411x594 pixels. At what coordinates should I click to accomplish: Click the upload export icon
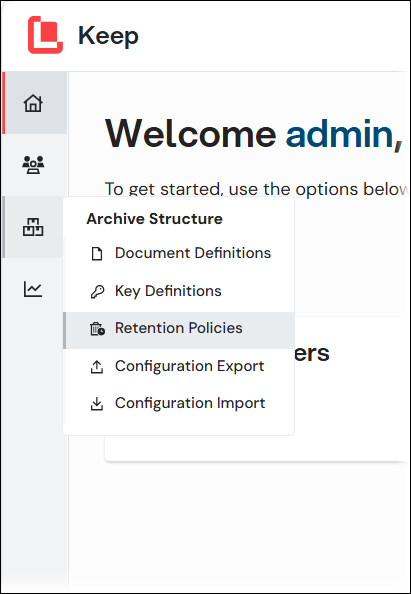pos(97,367)
